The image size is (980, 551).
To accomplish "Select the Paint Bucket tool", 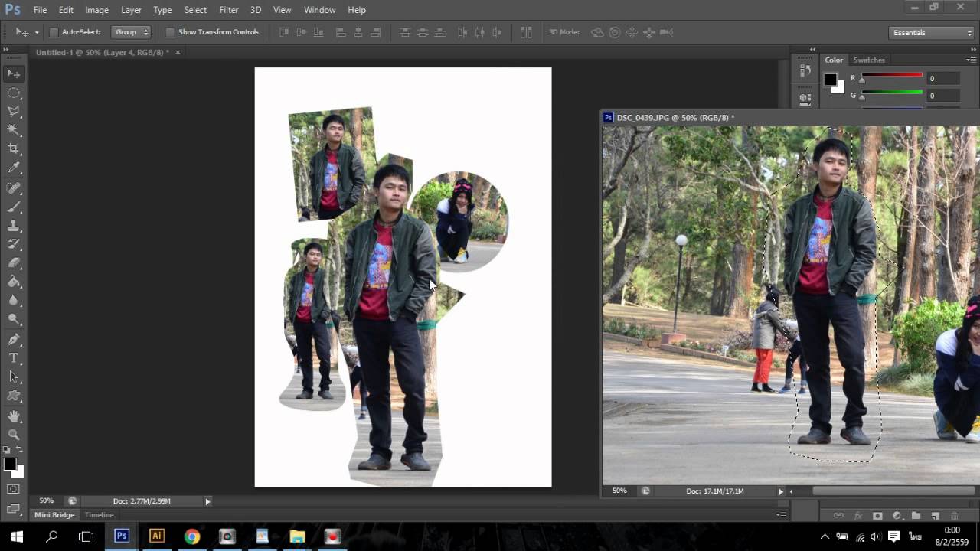I will [x=14, y=282].
